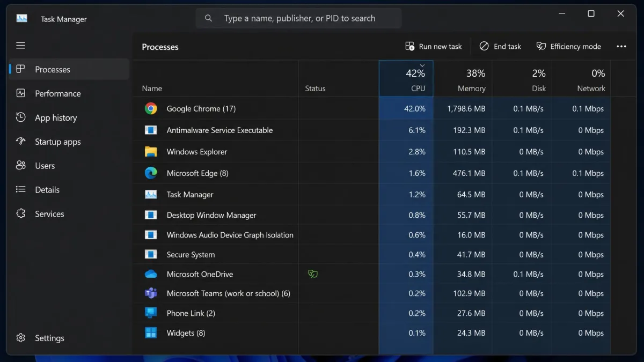
Task: Click the Startup apps gauge icon
Action: coord(21,142)
